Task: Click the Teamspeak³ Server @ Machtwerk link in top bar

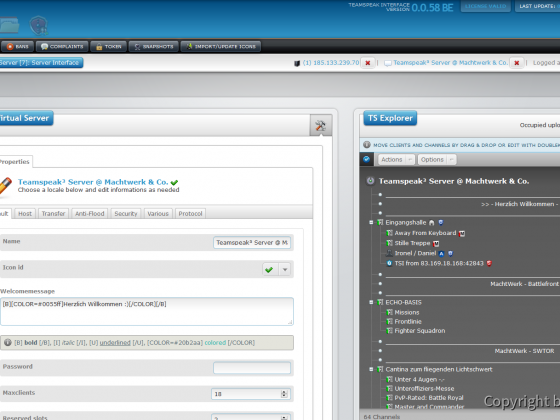Action: [450, 63]
